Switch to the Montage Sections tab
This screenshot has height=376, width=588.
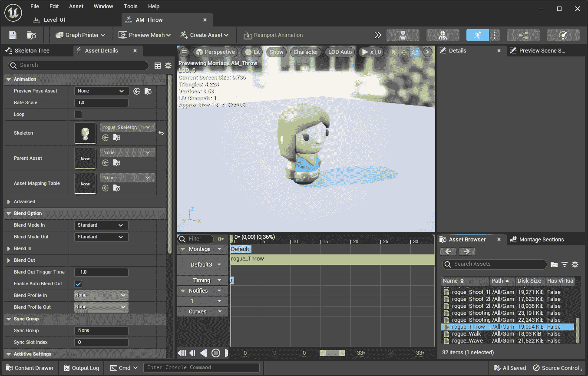point(537,240)
